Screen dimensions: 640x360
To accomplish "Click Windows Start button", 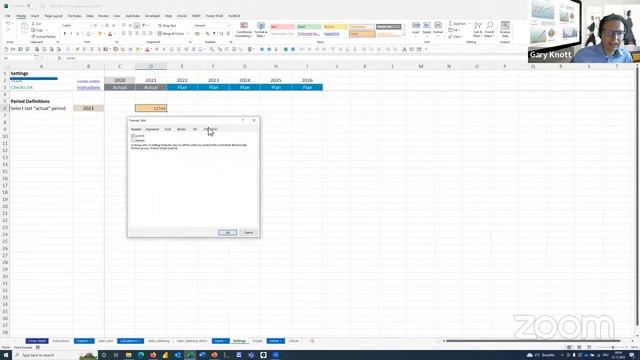I will pyautogui.click(x=6, y=355).
